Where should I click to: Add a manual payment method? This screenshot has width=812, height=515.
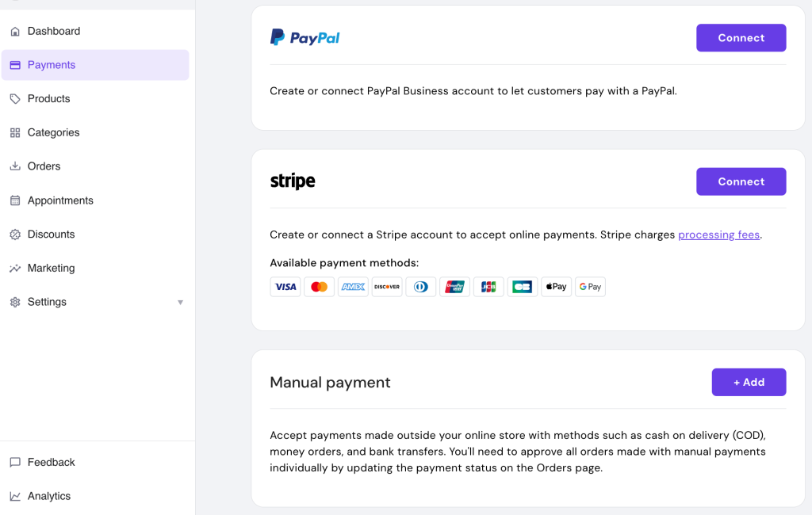click(749, 382)
